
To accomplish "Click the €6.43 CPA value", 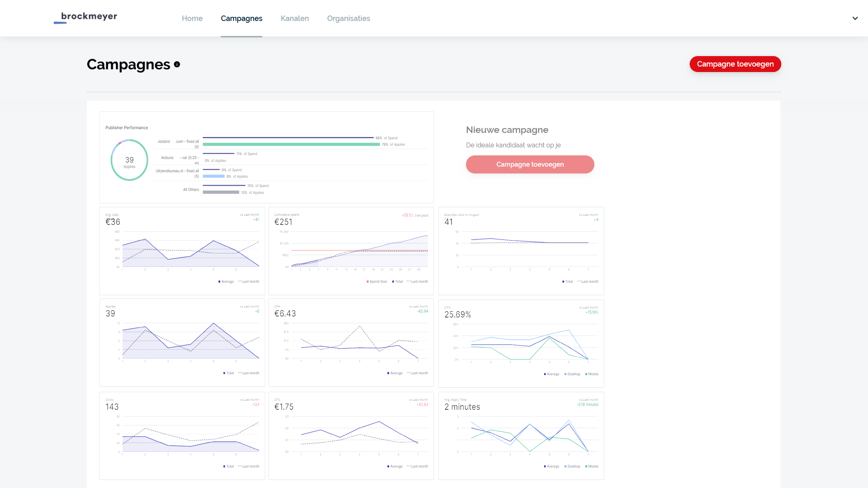I will [x=285, y=314].
